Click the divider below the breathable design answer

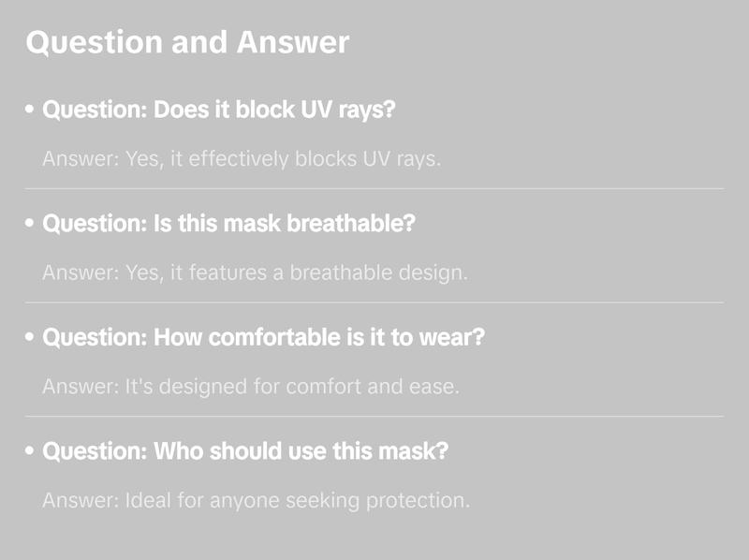(374, 302)
